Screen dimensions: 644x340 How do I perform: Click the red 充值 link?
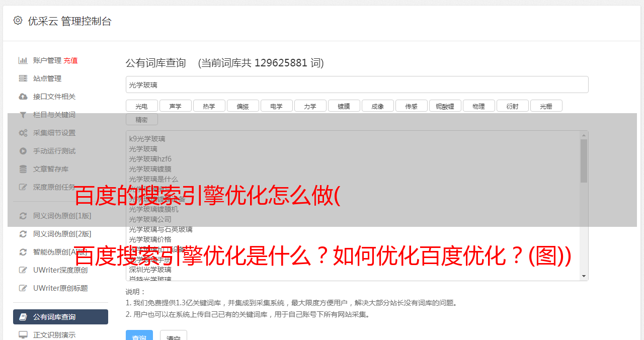pos(70,60)
